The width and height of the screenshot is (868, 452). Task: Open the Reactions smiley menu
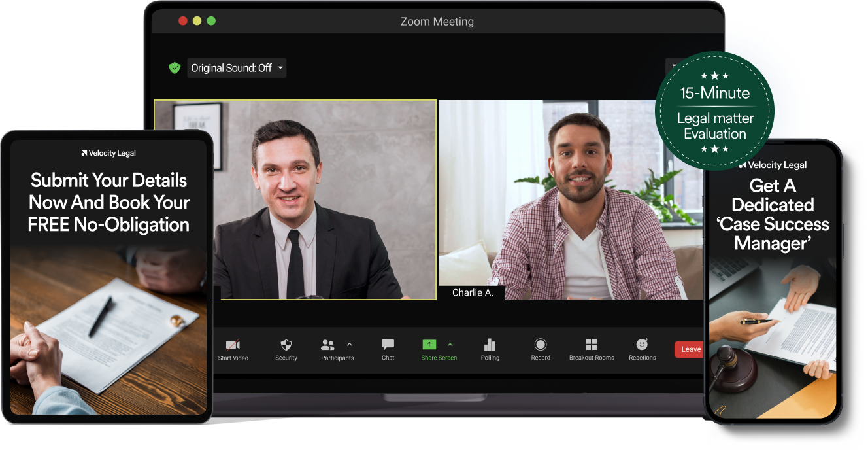(642, 345)
